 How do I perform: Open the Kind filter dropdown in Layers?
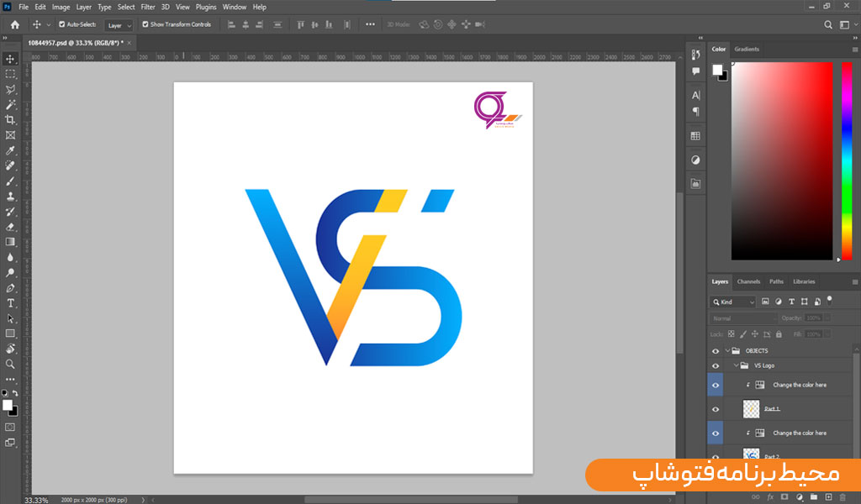tap(733, 302)
